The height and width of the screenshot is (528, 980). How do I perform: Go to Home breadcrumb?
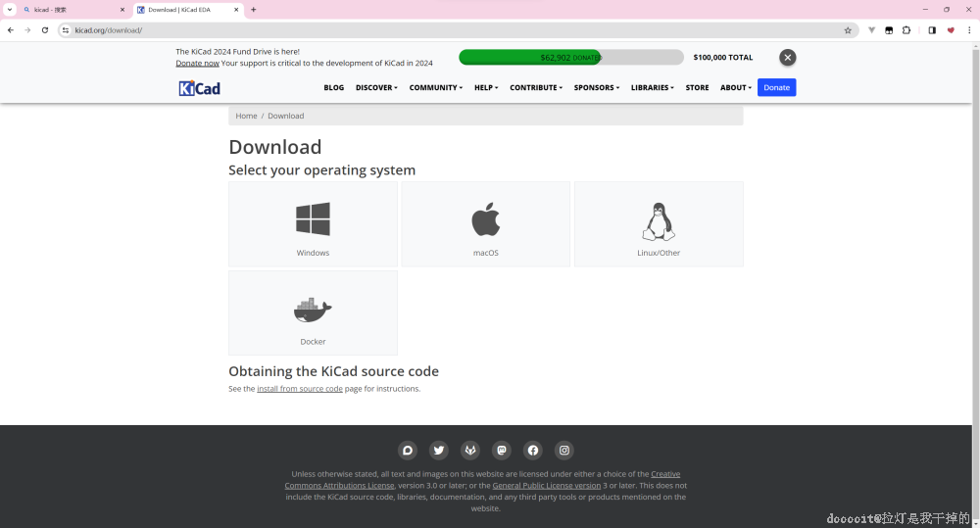pyautogui.click(x=246, y=116)
